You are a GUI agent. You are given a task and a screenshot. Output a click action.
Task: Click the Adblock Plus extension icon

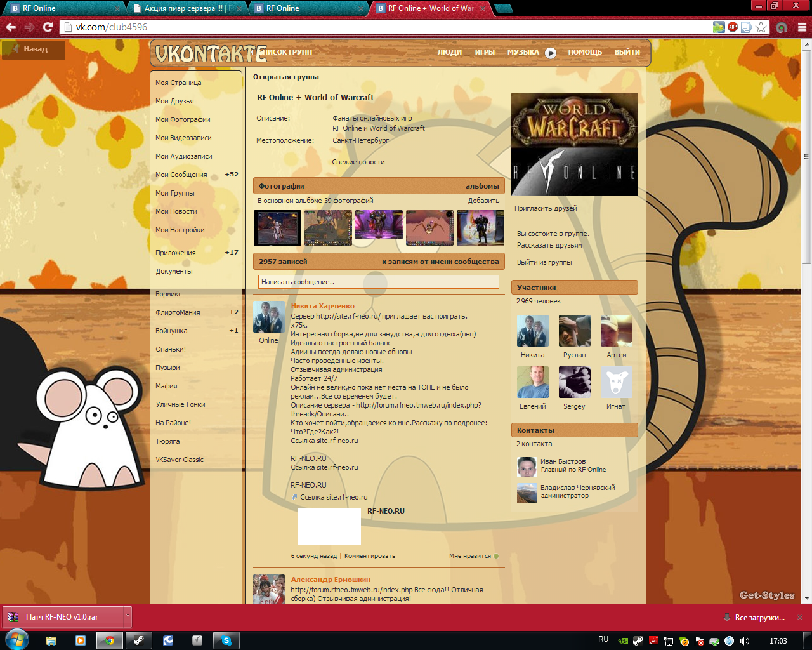point(733,27)
